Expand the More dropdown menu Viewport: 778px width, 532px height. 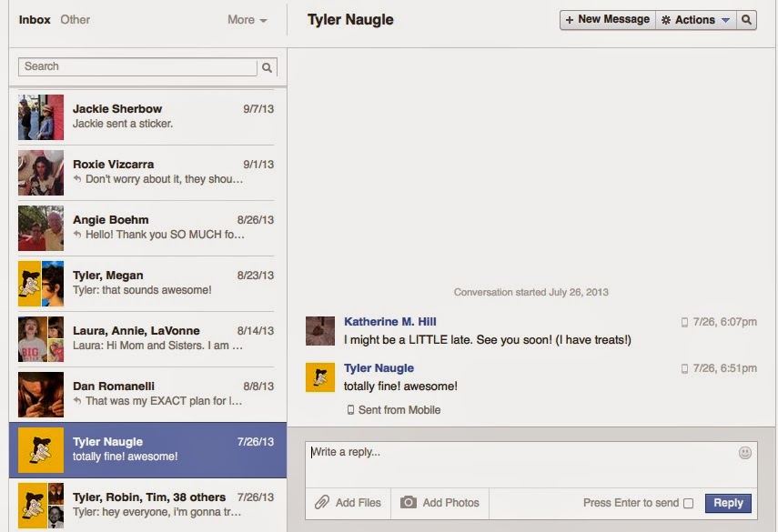click(248, 20)
